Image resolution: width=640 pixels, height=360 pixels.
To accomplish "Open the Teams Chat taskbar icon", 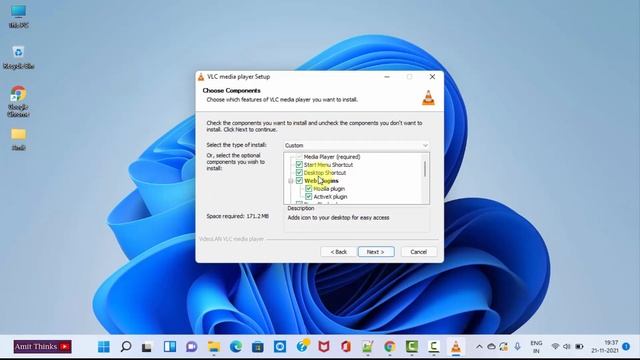I will click(x=191, y=347).
